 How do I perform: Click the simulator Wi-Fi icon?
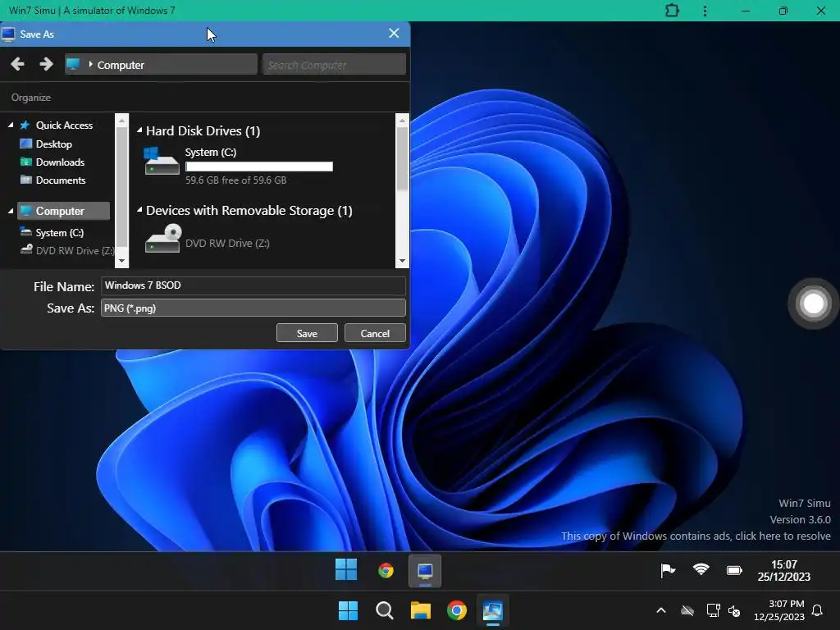(x=701, y=569)
